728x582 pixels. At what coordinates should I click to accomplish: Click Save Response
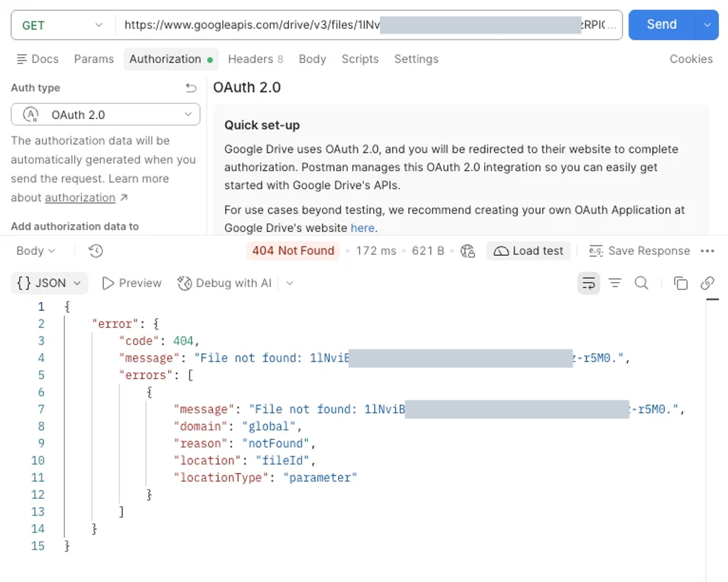640,251
